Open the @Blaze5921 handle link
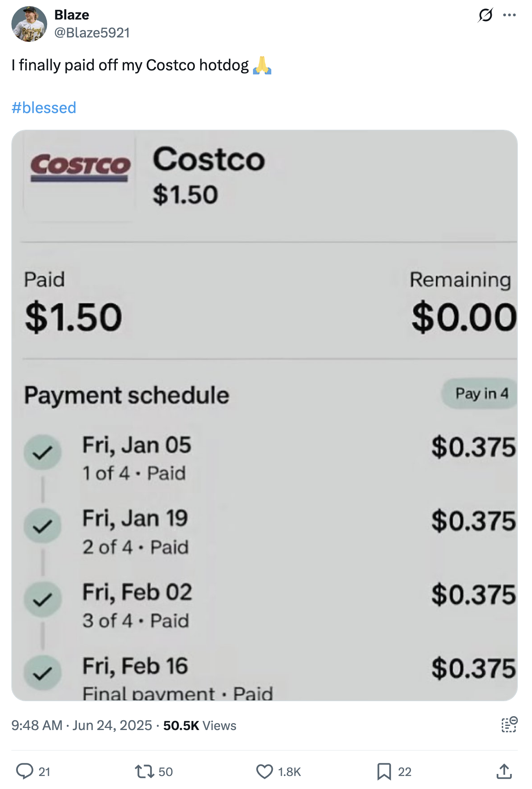The height and width of the screenshot is (789, 532). pyautogui.click(x=92, y=33)
